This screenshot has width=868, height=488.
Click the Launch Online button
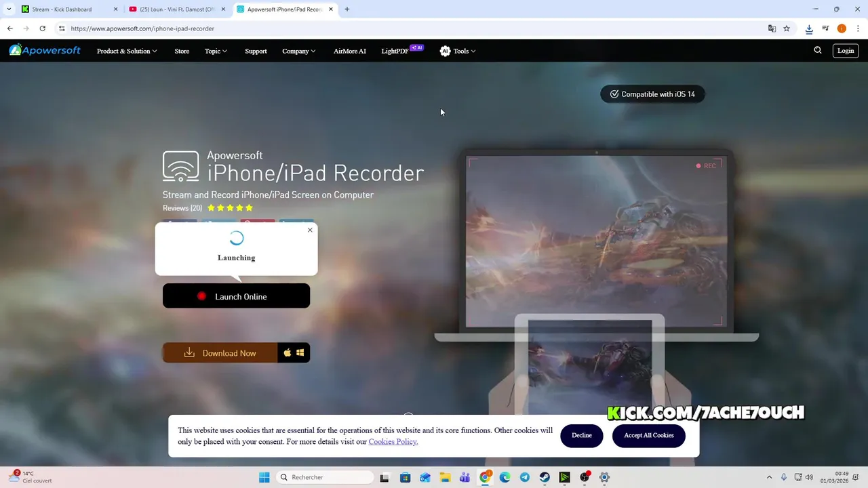[x=236, y=296]
